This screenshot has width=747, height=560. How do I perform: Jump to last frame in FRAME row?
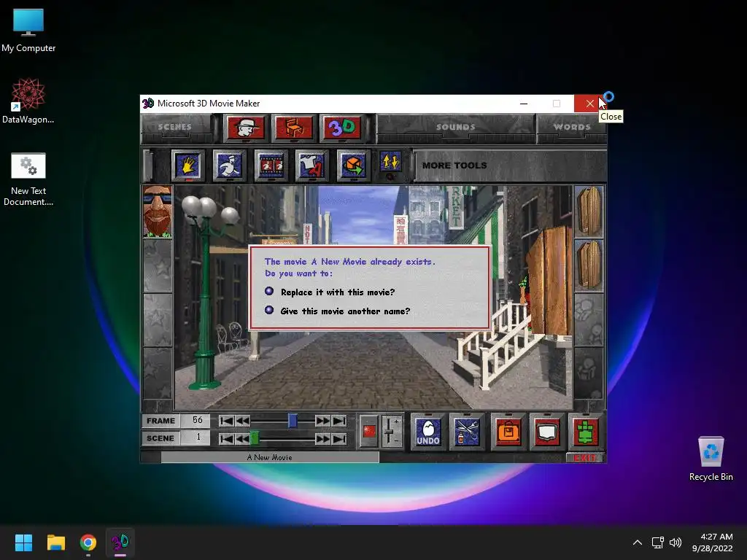339,421
